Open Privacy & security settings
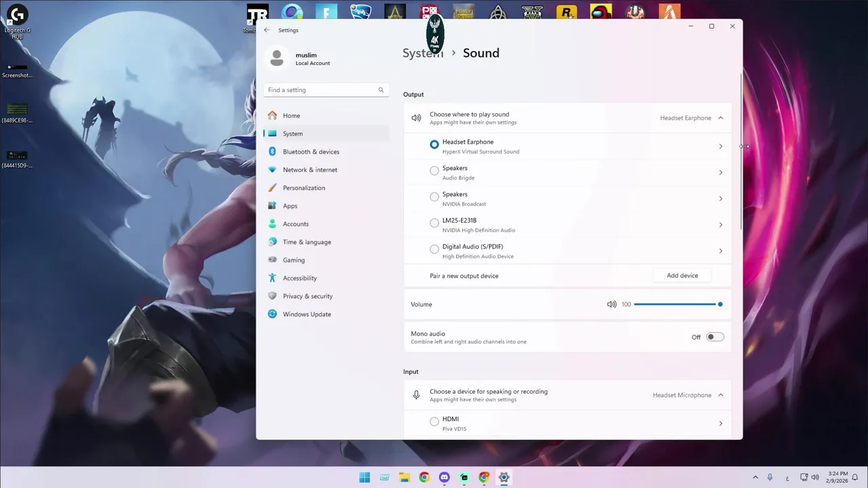The width and height of the screenshot is (868, 488). tap(327, 296)
